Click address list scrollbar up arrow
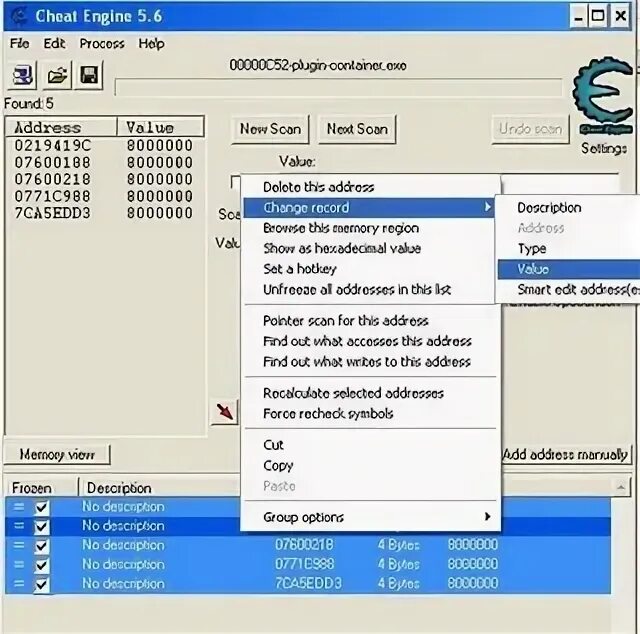The width and height of the screenshot is (640, 634). (621, 487)
